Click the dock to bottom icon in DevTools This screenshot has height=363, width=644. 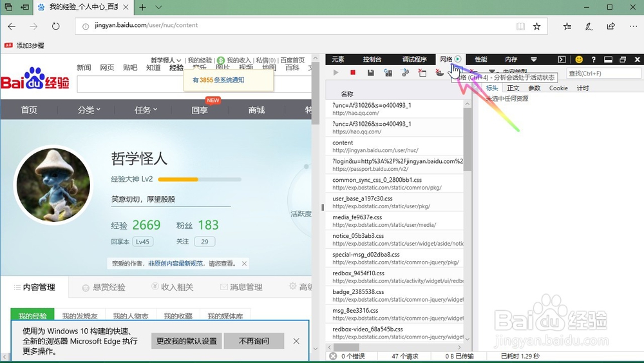coord(609,59)
